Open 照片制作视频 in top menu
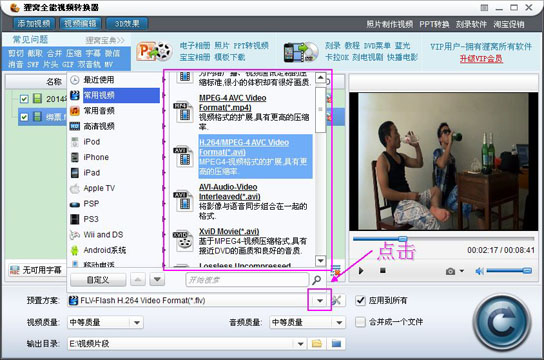Viewport: 544px width, 360px height. [389, 24]
